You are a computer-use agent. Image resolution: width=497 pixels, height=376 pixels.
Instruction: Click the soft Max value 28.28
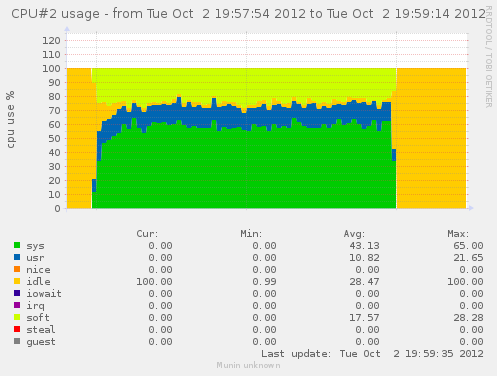[x=468, y=318]
